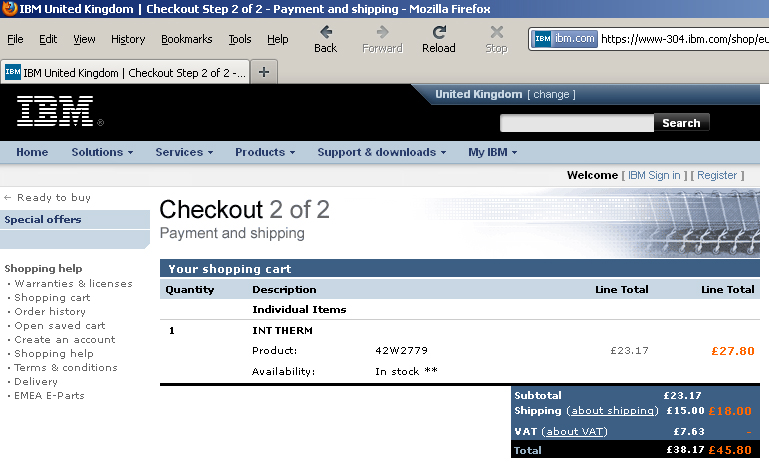Click the about VAT link

point(575,431)
